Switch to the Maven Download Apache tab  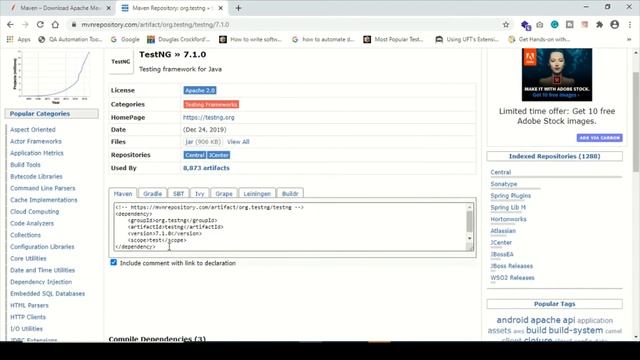pyautogui.click(x=60, y=8)
